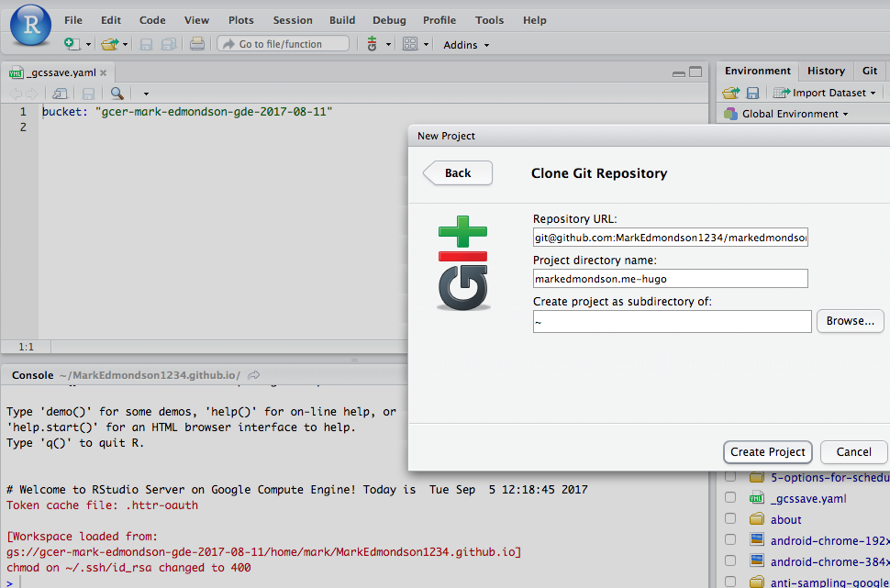Open the _gcssave.yaml file link in Files pane

[x=808, y=499]
